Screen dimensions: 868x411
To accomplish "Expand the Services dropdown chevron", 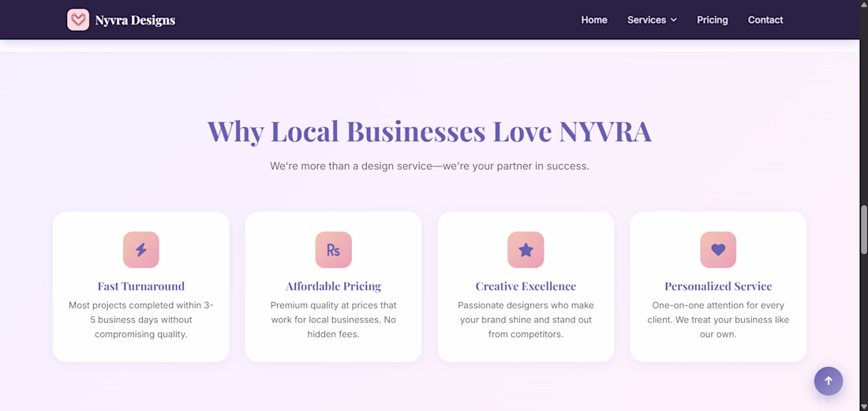I will point(674,20).
